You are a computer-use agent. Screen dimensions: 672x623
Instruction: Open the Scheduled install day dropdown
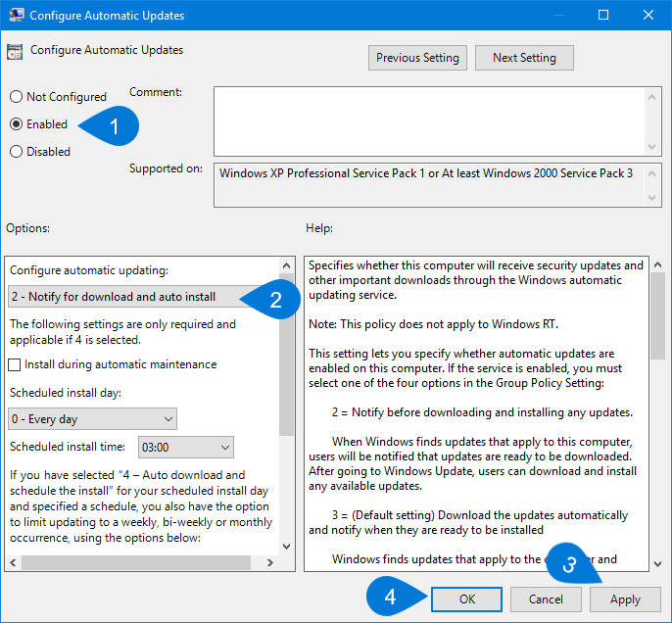[x=92, y=418]
